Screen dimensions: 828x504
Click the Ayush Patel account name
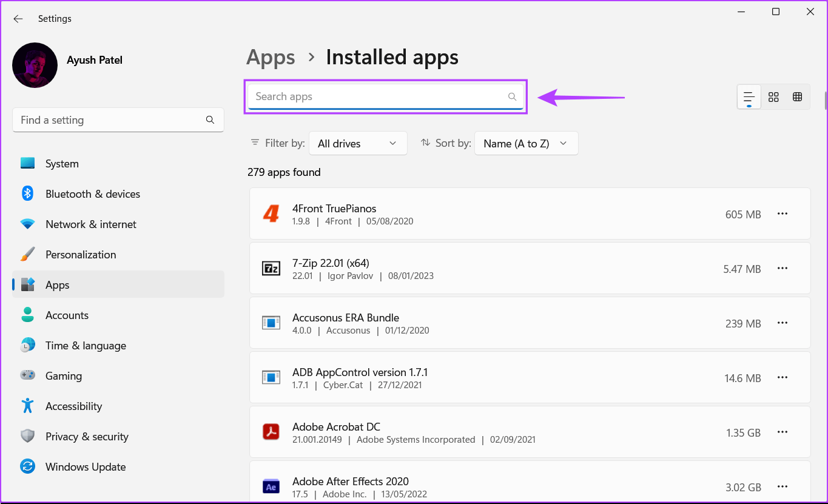(95, 60)
